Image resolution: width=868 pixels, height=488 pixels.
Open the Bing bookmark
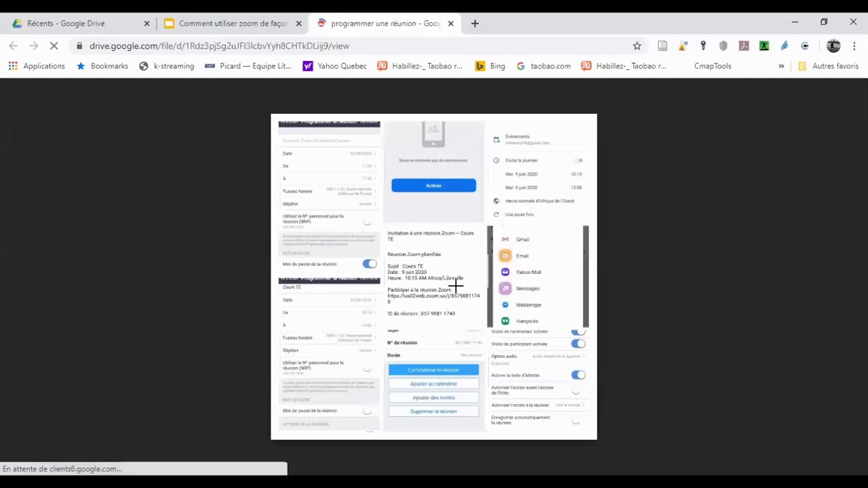click(x=490, y=66)
